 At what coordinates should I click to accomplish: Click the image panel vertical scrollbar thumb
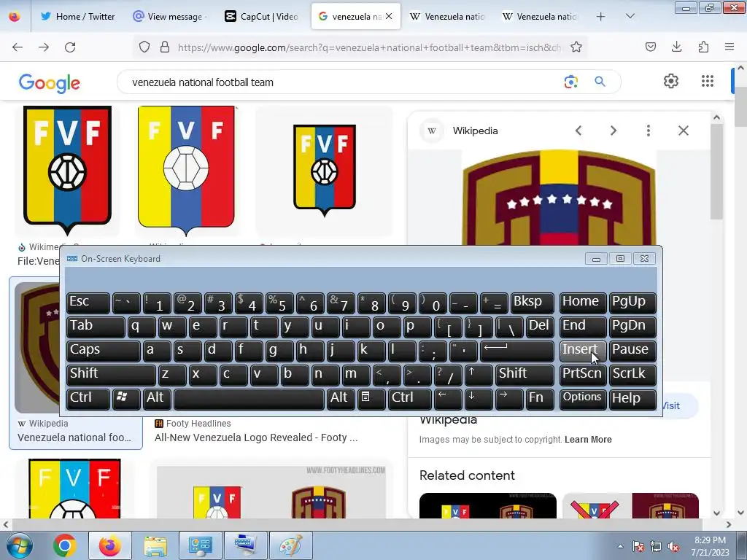[x=716, y=172]
